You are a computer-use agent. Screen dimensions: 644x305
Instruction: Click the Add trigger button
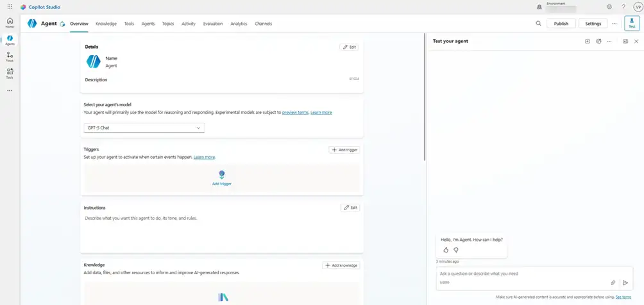point(344,149)
